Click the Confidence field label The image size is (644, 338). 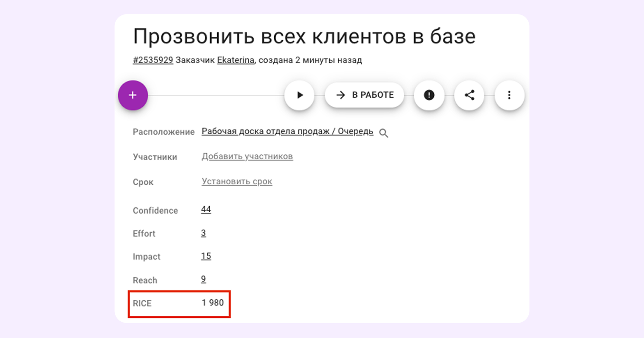click(x=155, y=211)
